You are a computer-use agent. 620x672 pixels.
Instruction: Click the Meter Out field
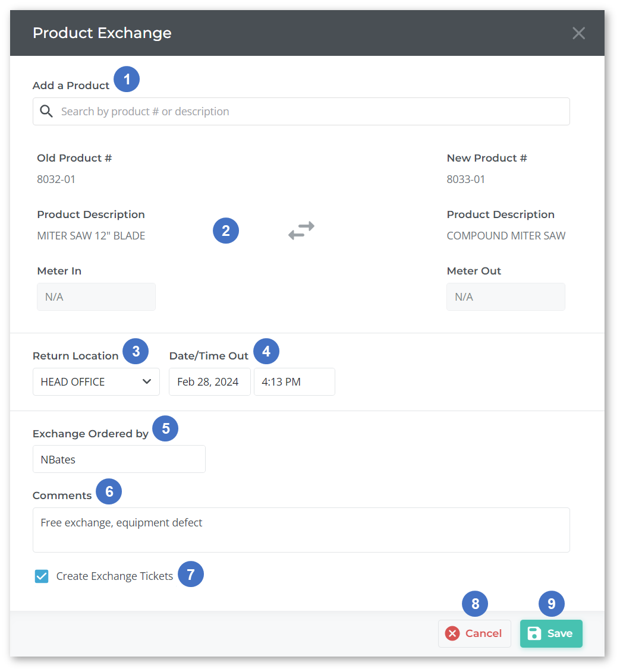point(505,296)
